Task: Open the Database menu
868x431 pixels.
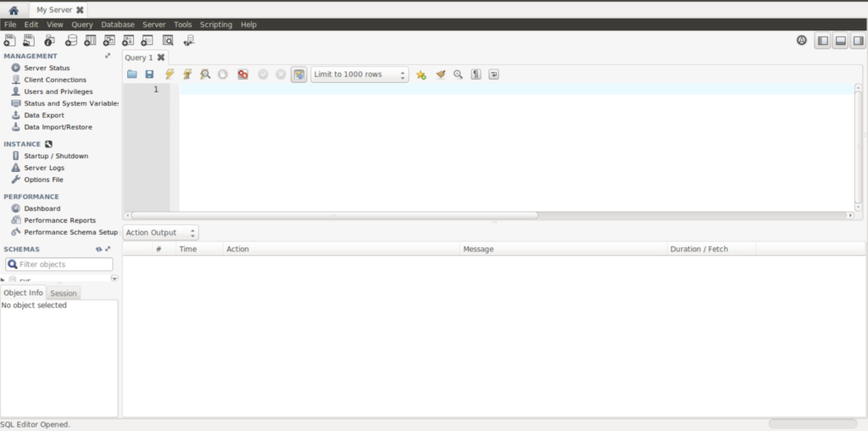Action: click(118, 25)
